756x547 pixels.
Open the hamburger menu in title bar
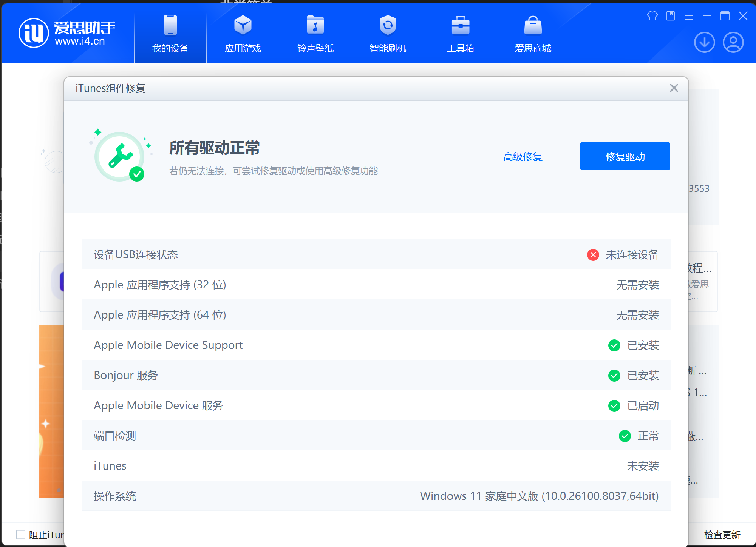688,16
